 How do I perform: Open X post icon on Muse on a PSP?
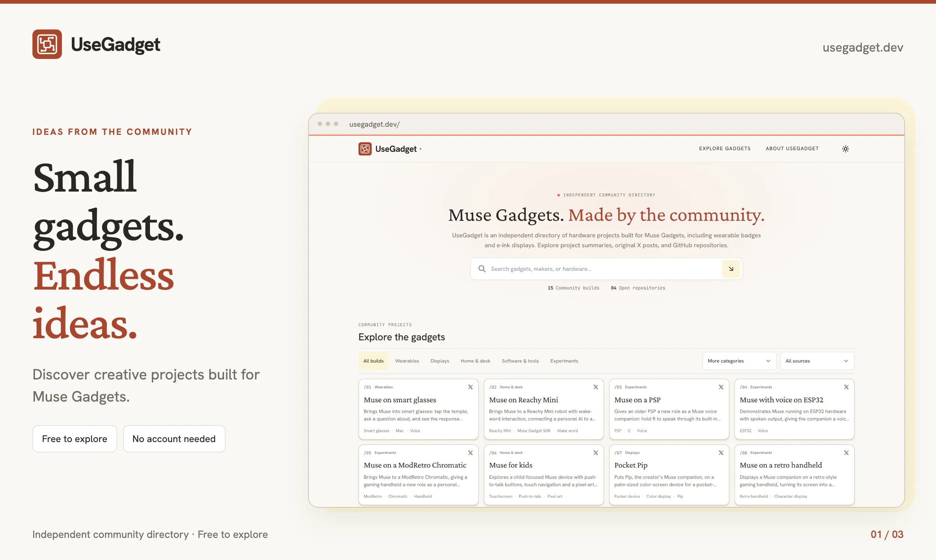tap(721, 387)
